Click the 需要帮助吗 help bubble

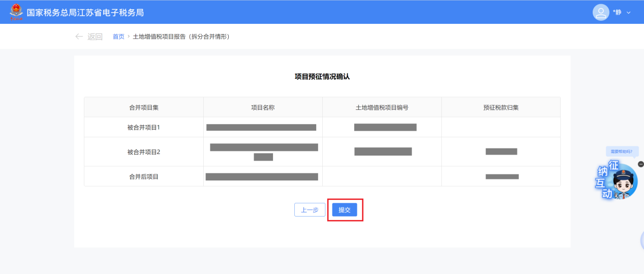622,151
